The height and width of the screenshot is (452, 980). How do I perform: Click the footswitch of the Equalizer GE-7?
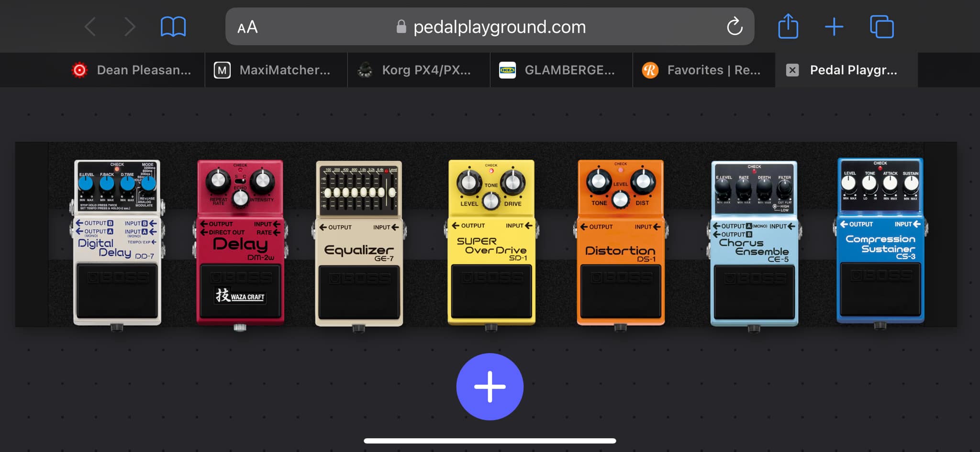point(359,292)
